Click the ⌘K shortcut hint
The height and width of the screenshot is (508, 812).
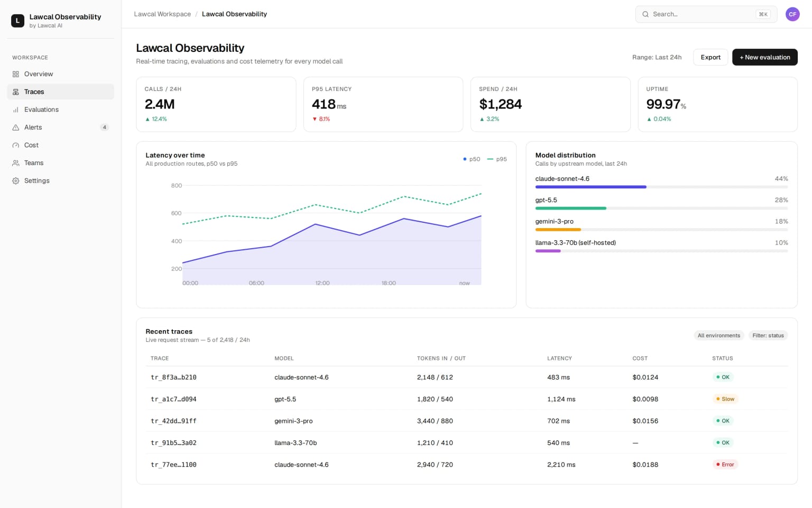763,14
